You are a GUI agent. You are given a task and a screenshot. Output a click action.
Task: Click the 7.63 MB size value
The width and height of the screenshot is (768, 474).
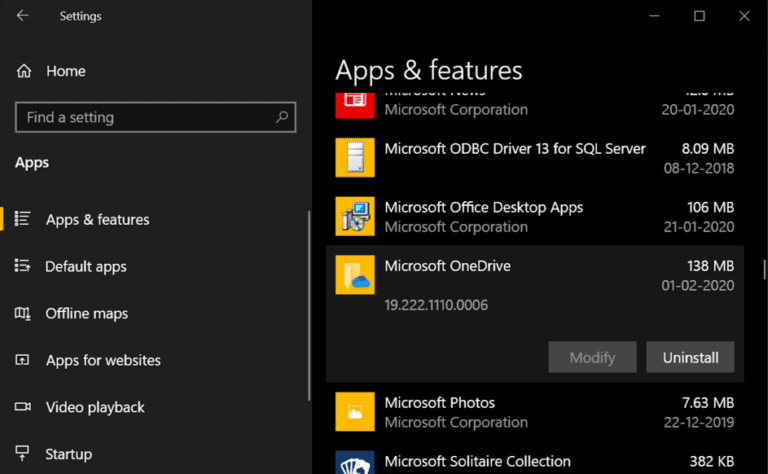pyautogui.click(x=708, y=403)
